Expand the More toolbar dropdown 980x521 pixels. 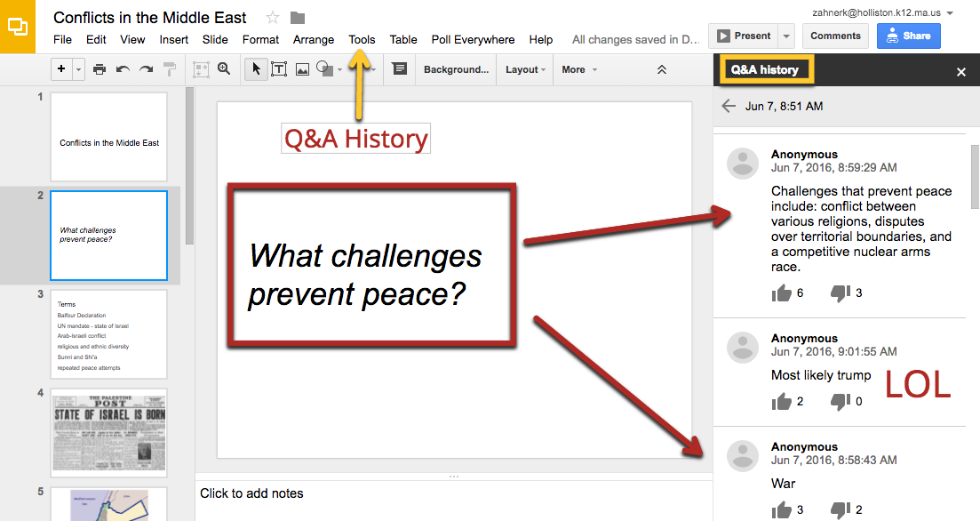(579, 69)
